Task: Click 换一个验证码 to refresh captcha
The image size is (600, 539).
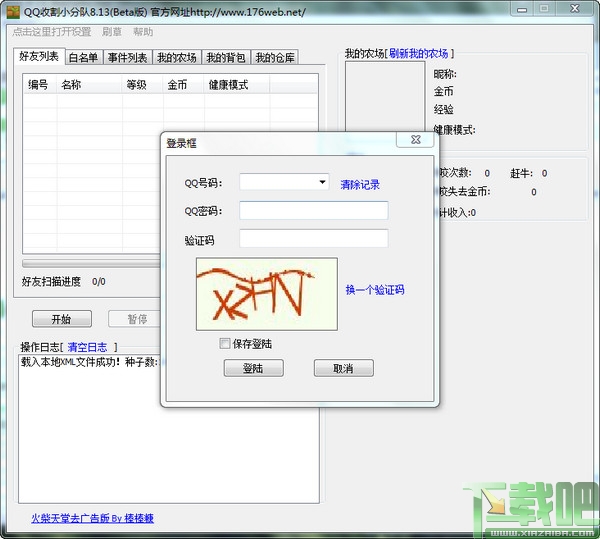Action: click(x=375, y=290)
